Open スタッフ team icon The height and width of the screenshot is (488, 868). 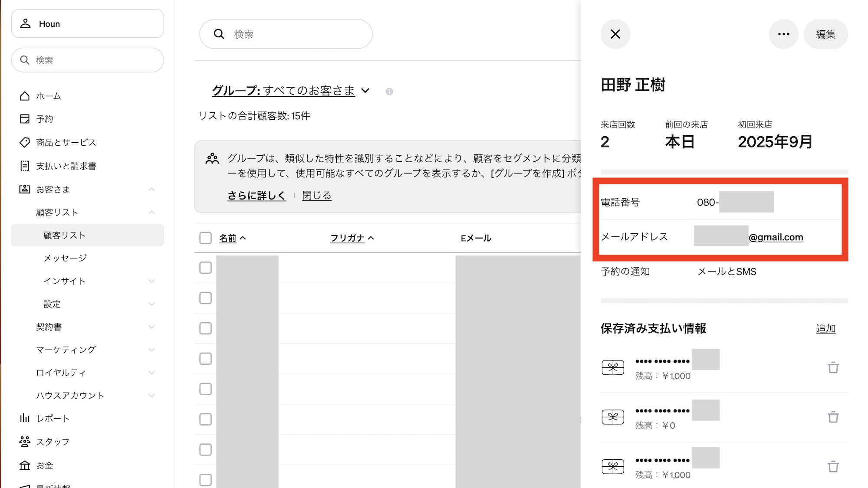point(25,442)
